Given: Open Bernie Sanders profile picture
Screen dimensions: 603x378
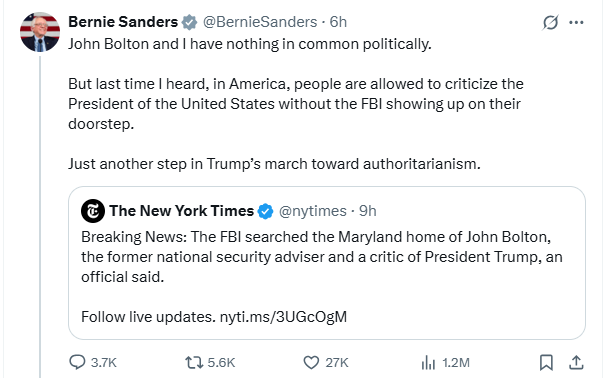Looking at the screenshot, I should [40, 32].
